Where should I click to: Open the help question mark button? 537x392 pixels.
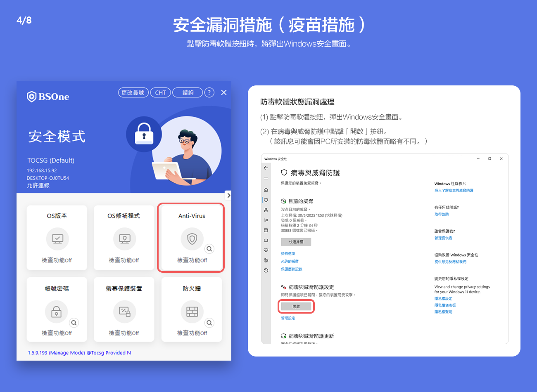tap(209, 92)
